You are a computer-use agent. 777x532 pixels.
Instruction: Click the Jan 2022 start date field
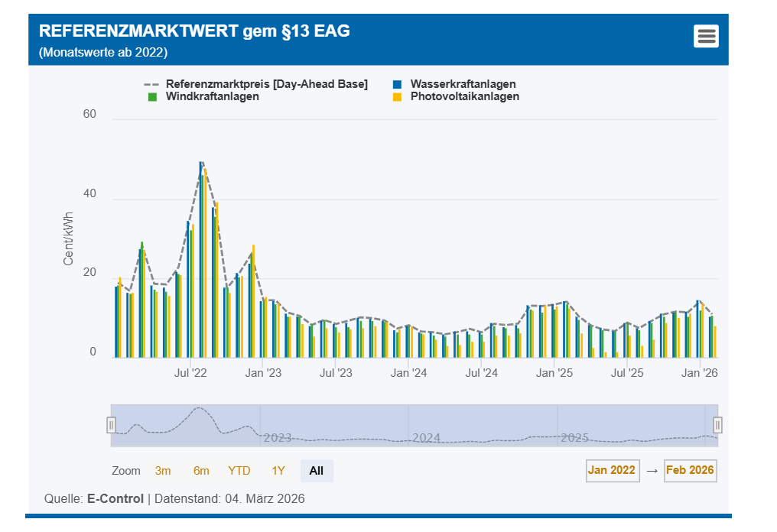tap(612, 471)
